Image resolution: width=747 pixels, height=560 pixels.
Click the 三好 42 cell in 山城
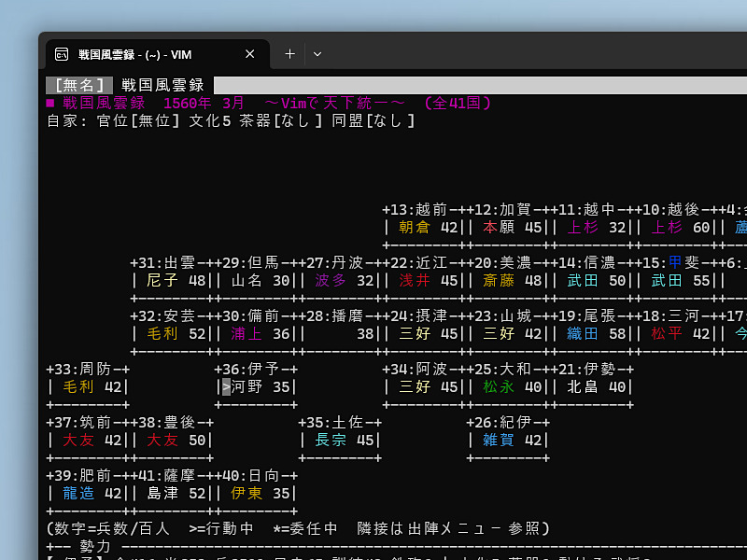point(513,334)
